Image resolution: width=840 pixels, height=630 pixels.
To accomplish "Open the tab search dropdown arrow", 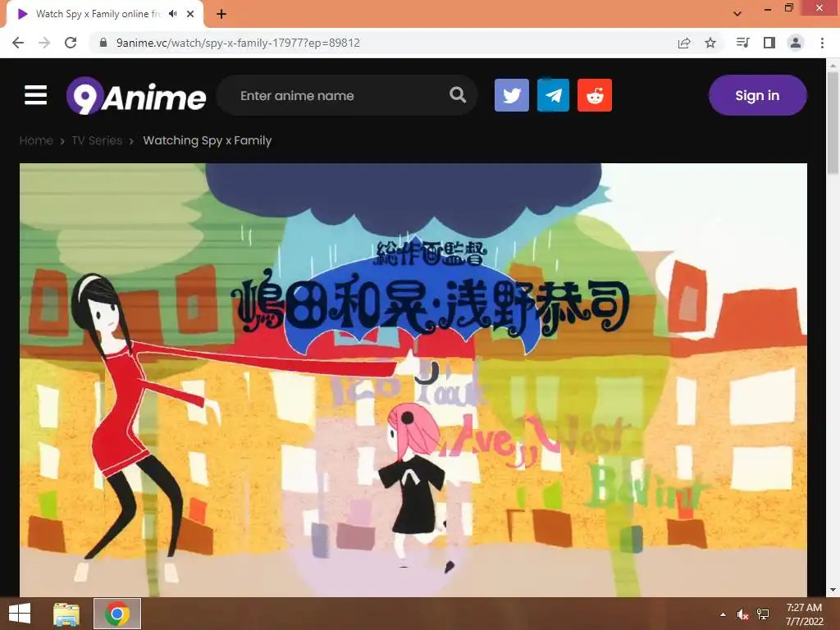I will pos(737,14).
